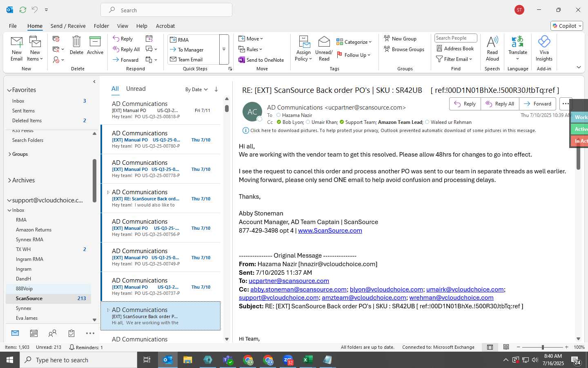This screenshot has width=588, height=368.
Task: Expand the Groups folder
Action: [x=9, y=154]
